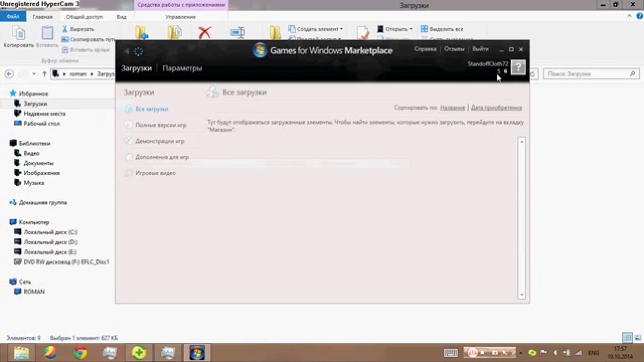
Task: Switch to the Вид ribbon tab
Action: [x=121, y=17]
